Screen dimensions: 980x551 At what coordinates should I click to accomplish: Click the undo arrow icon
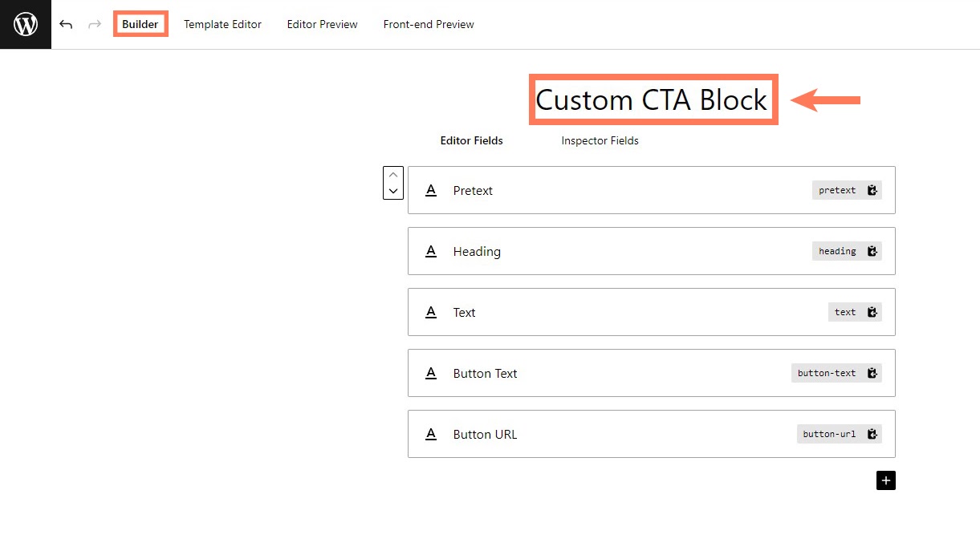coord(66,25)
